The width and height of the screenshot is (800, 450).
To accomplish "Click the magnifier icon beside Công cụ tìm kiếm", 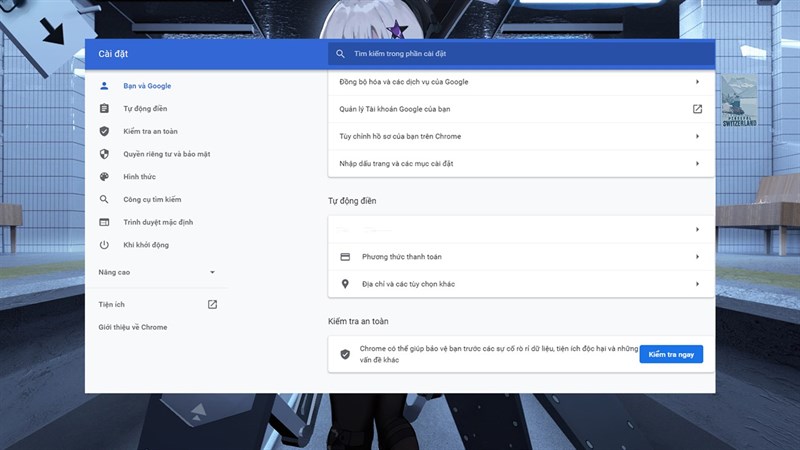I will 104,199.
